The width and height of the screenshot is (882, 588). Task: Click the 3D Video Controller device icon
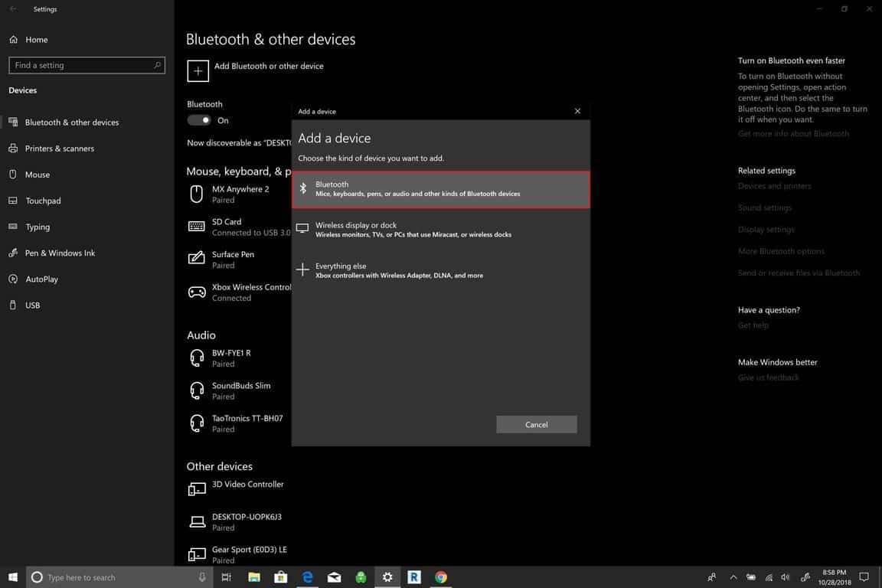click(197, 489)
